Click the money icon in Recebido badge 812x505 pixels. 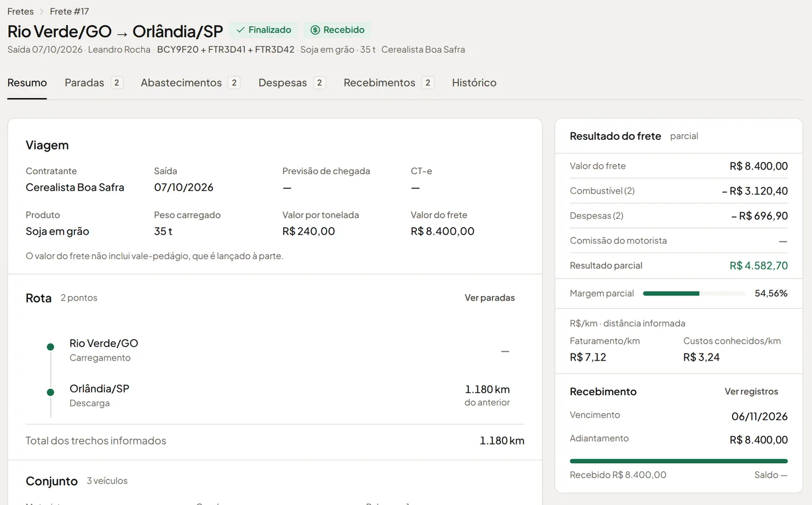click(315, 30)
